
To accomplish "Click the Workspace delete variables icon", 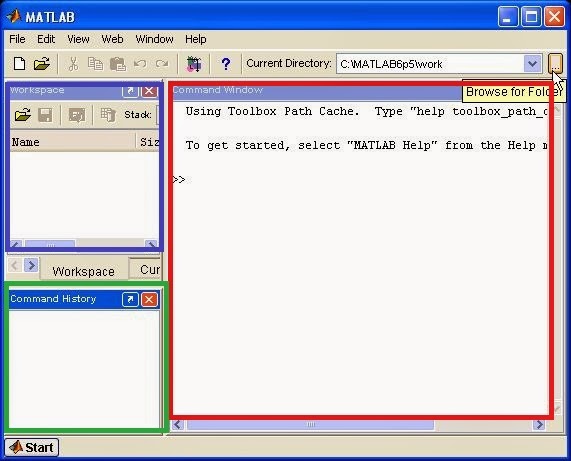I will [x=108, y=115].
